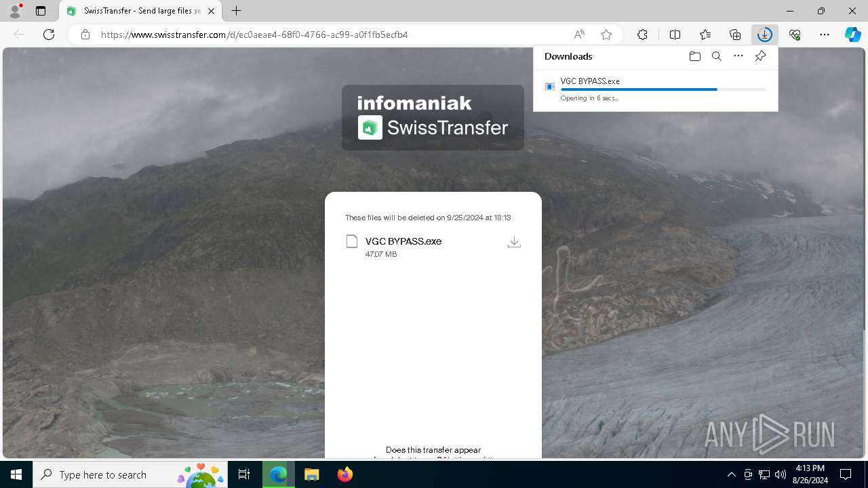
Task: Toggle the Downloads toolbar button
Action: pos(765,35)
